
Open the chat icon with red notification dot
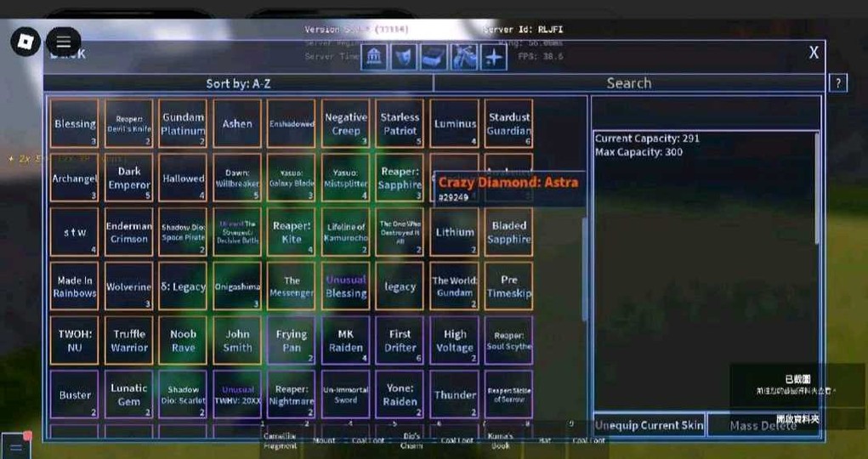[15, 445]
